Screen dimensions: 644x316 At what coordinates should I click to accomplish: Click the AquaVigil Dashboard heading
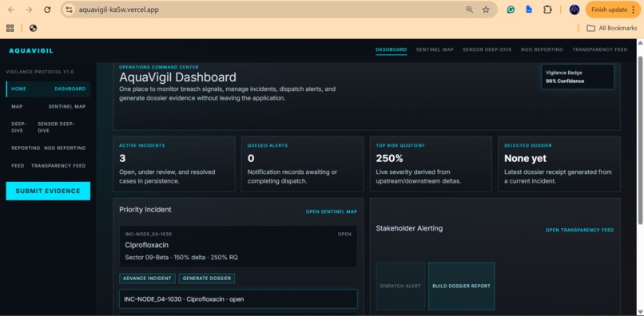click(178, 77)
